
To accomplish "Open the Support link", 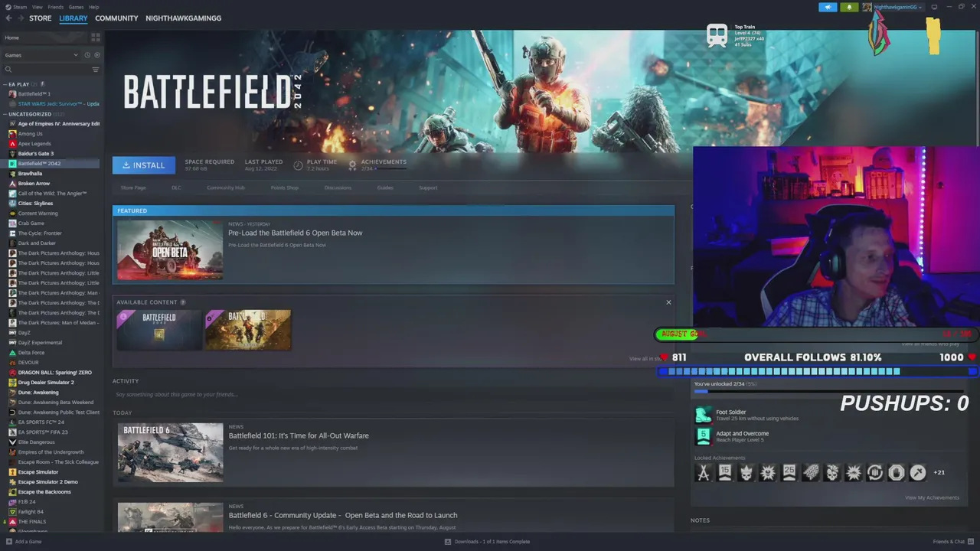I will click(428, 187).
